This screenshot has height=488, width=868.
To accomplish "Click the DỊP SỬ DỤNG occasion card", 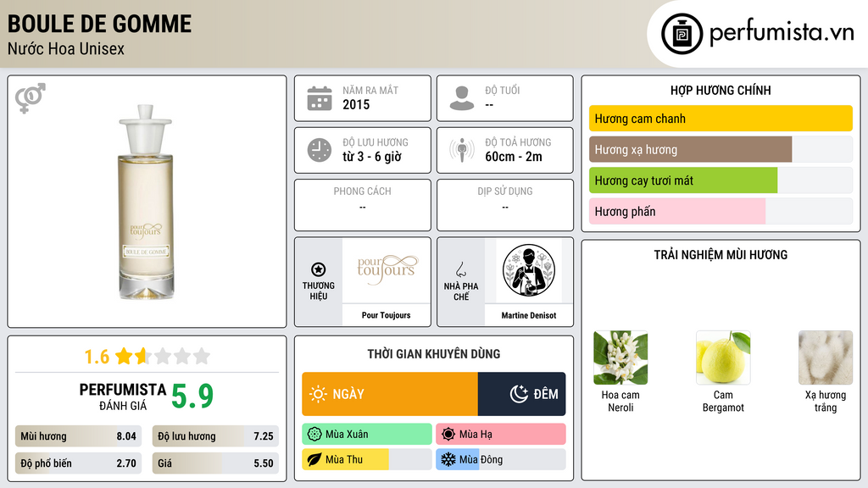I will (505, 205).
